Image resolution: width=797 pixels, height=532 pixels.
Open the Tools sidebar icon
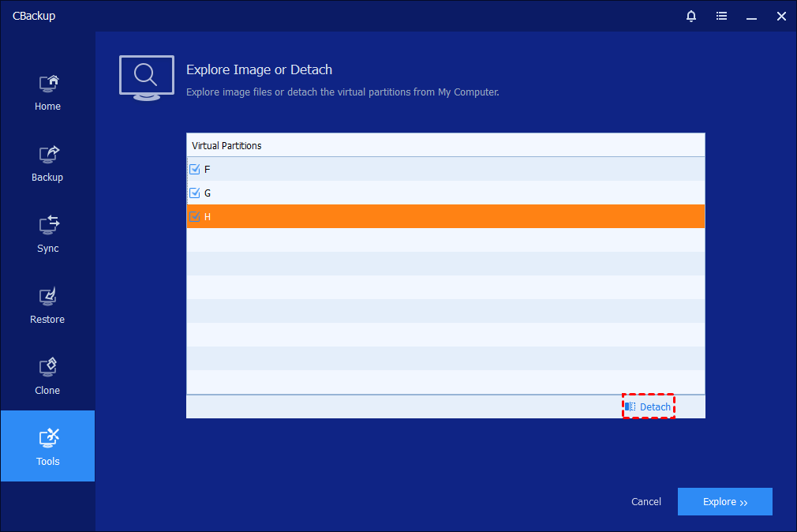(48, 438)
